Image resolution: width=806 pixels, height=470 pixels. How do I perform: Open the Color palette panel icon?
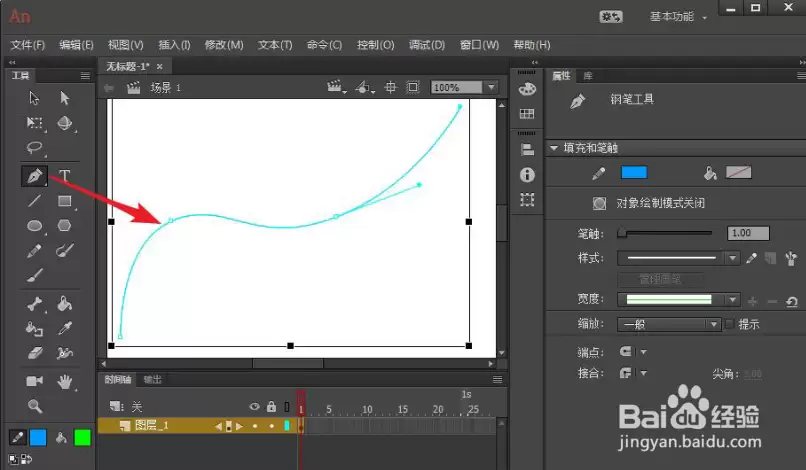pyautogui.click(x=527, y=89)
